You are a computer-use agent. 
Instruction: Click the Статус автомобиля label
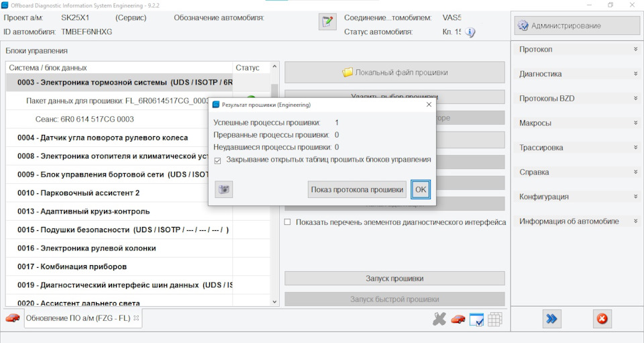coord(378,32)
